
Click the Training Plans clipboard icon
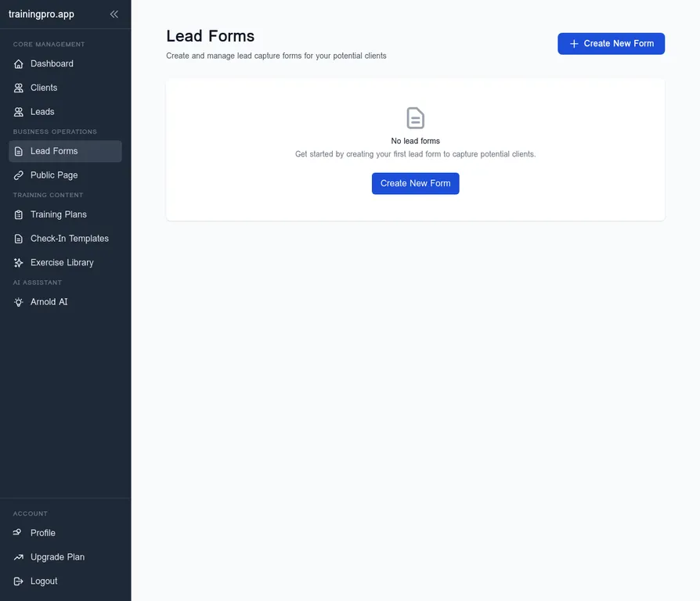(19, 214)
